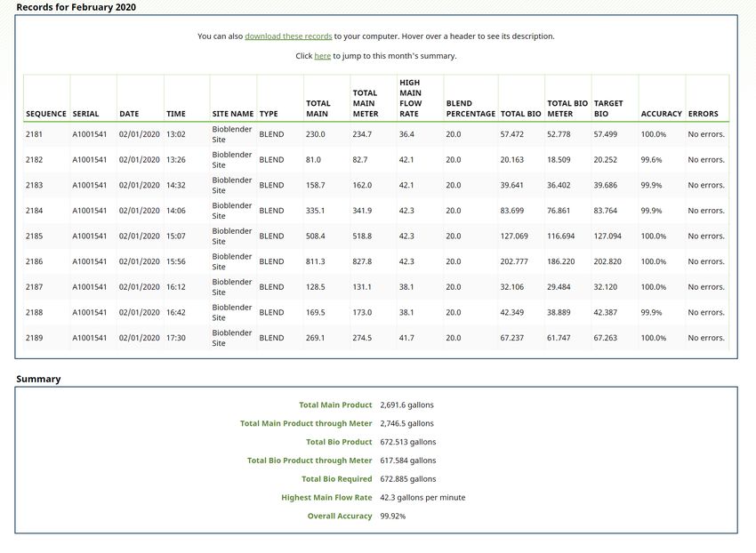Click time 13:02 in row 2181
The height and width of the screenshot is (553, 756).
tap(176, 134)
